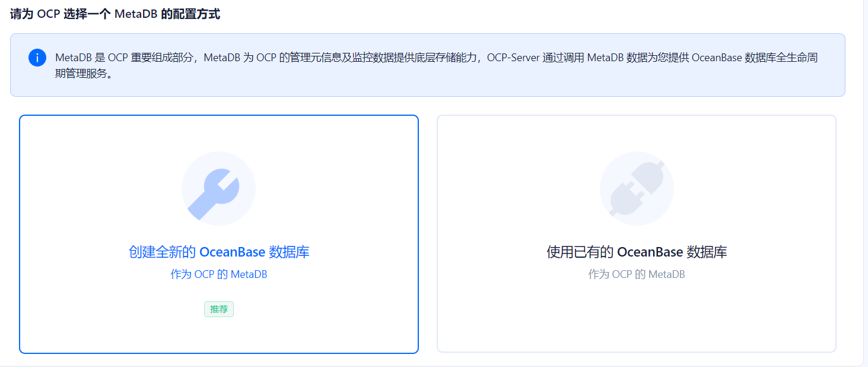Click heading "请为 OCP 选择一个 MetaDB 的配置方式"
868x367 pixels.
coord(115,14)
